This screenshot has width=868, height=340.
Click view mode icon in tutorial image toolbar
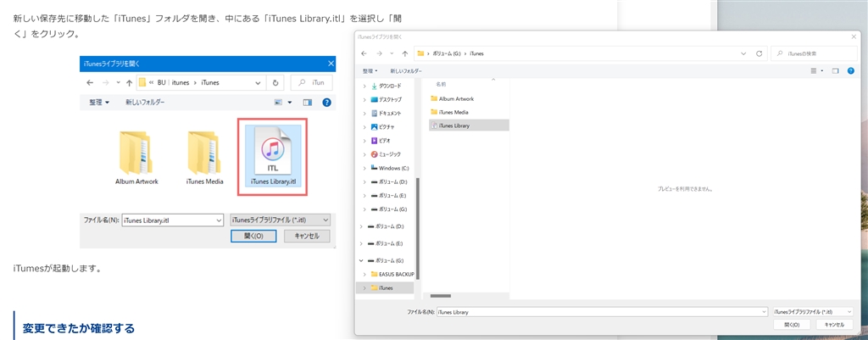point(278,103)
